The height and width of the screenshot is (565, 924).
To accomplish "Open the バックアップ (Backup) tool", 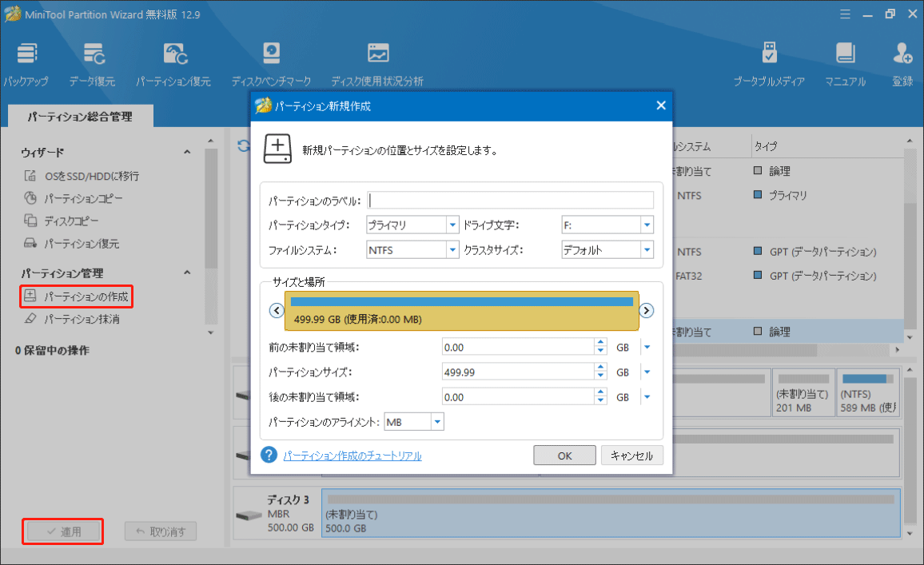I will pyautogui.click(x=26, y=64).
